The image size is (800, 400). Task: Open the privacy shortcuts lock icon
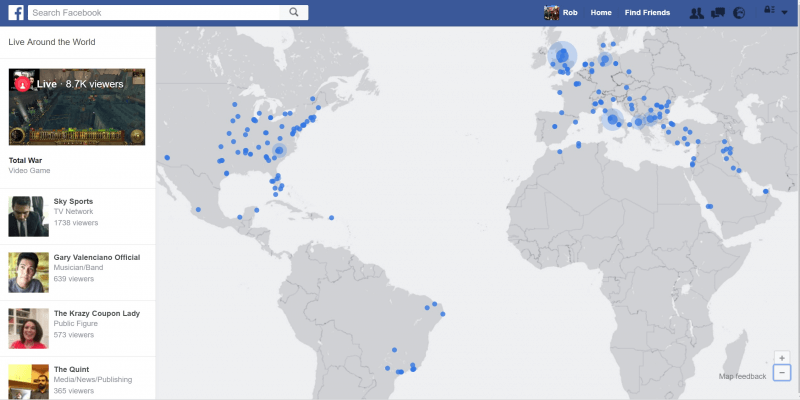(769, 10)
